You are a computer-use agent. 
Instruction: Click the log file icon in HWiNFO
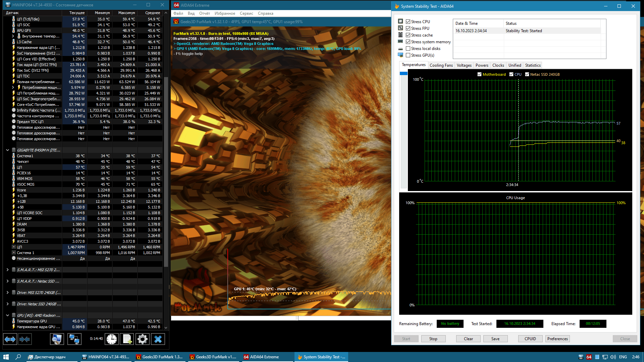pyautogui.click(x=127, y=339)
